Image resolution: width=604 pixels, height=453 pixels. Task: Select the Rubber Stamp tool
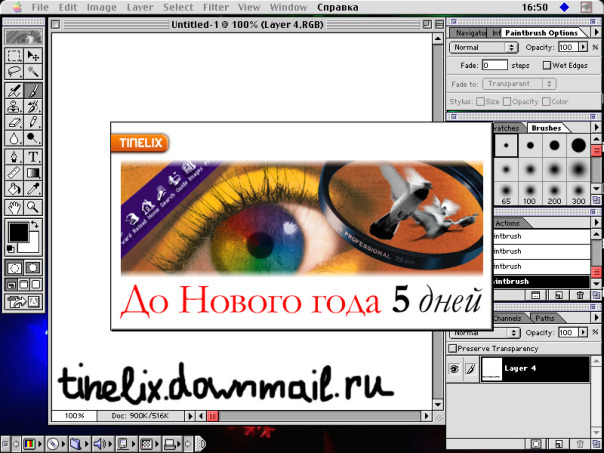click(x=14, y=107)
